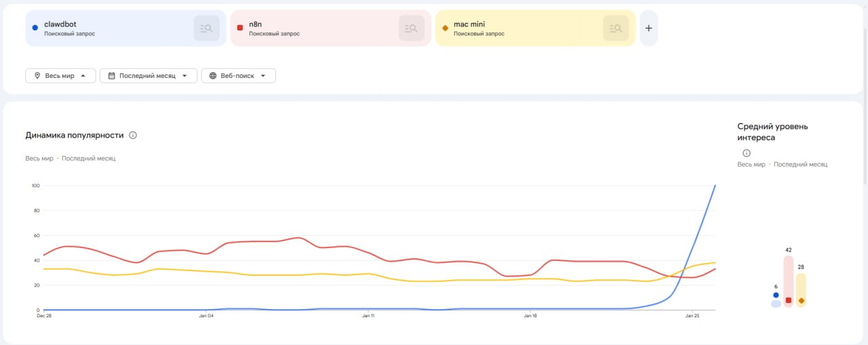Click the mac mini search term text

pos(469,24)
